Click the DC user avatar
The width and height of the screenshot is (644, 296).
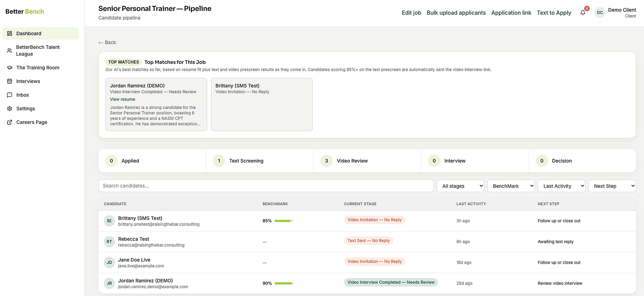[600, 12]
